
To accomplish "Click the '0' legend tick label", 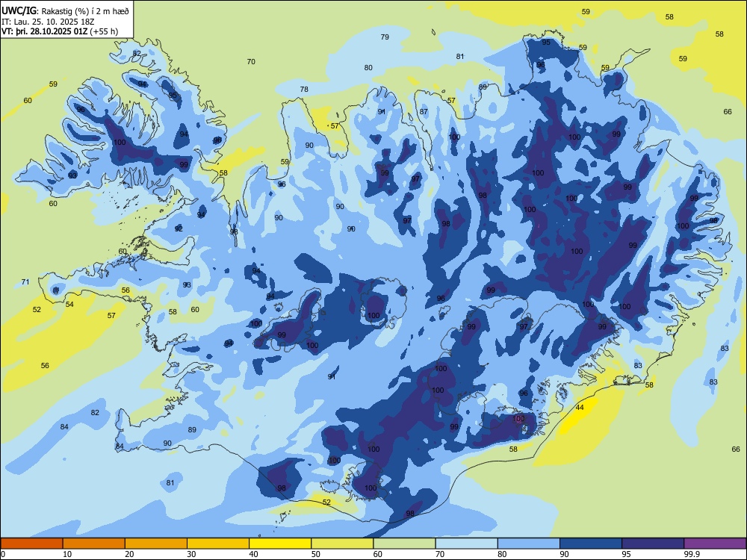I will [x=3, y=554].
